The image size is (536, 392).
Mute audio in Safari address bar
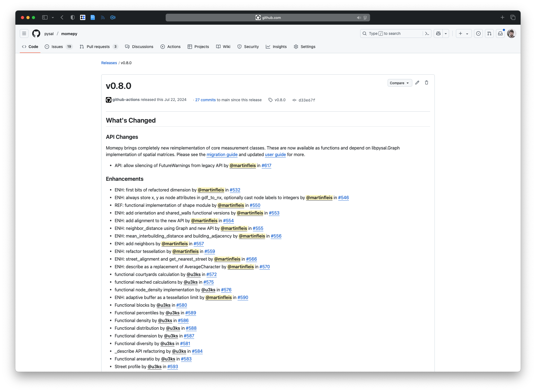pos(359,18)
